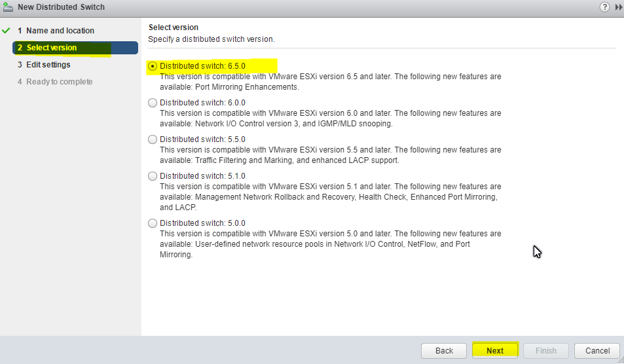Click the Back button
624x364 pixels.
coord(444,350)
